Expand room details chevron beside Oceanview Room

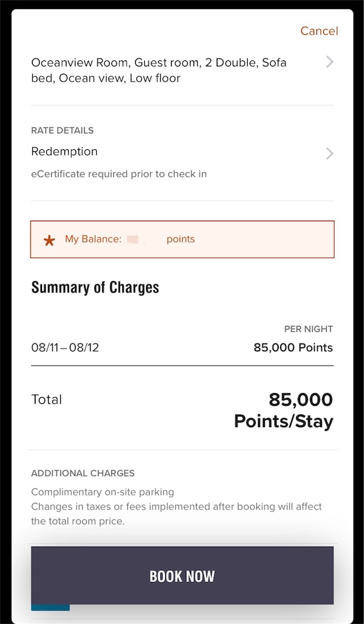pos(329,62)
